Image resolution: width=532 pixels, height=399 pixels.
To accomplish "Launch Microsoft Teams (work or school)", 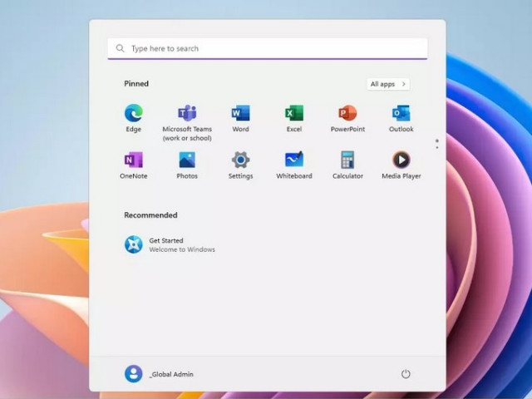I will (x=187, y=114).
